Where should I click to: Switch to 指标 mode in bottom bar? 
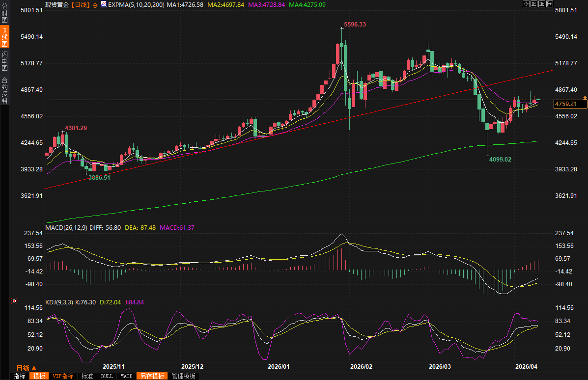coord(20,376)
